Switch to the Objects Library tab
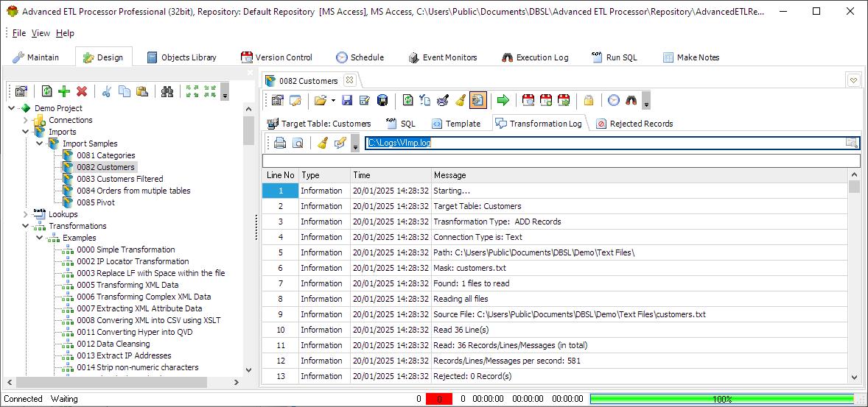Screen dimensions: 868x407 coord(181,57)
